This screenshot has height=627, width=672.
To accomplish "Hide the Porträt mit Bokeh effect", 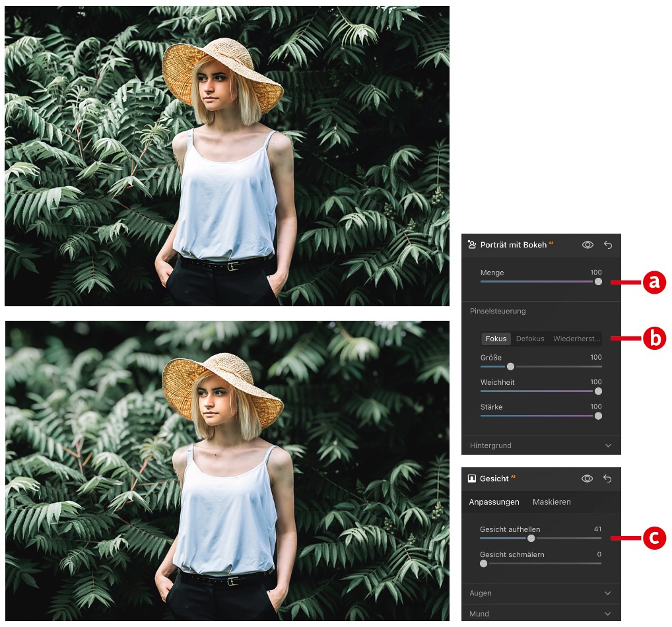I will pos(587,245).
